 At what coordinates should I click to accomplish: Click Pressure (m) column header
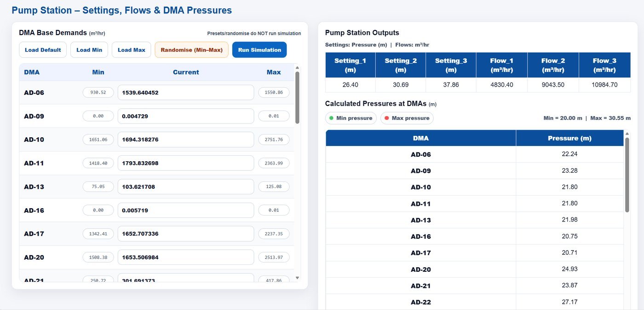coord(569,138)
